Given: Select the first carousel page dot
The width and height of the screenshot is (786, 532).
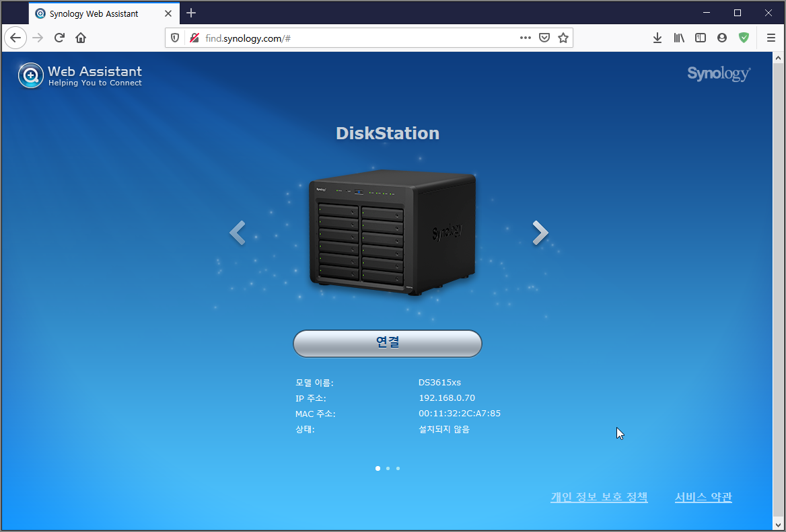Looking at the screenshot, I should pos(378,468).
